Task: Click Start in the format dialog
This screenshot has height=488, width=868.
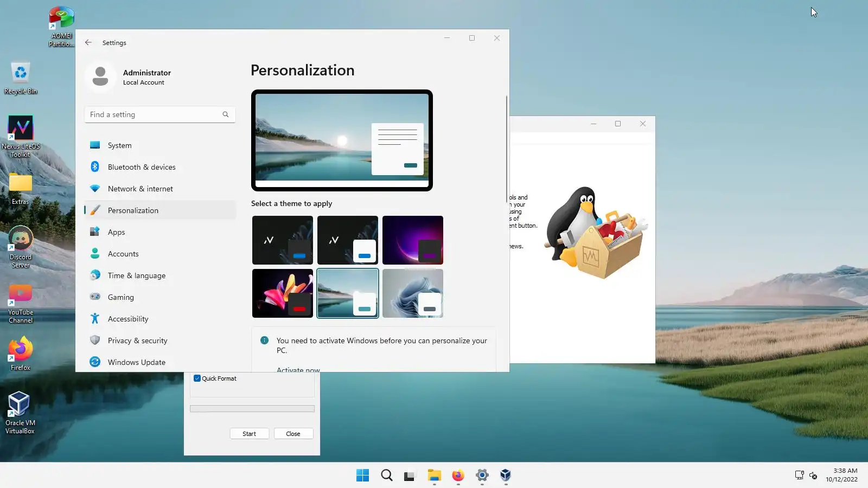Action: [250, 434]
